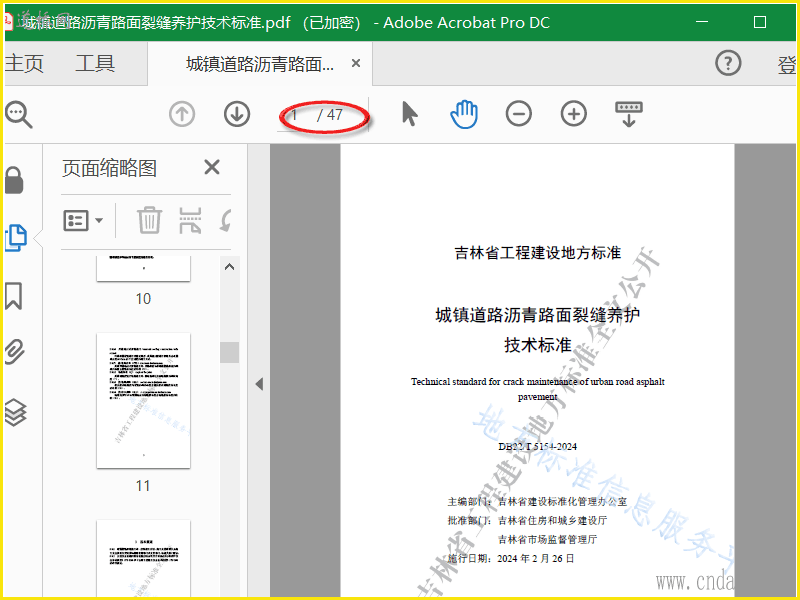Select page 11 thumbnail

pos(143,401)
